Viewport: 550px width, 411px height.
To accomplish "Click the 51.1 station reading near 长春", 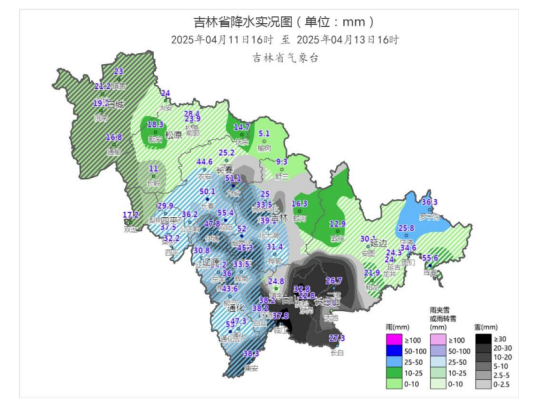I will (233, 178).
